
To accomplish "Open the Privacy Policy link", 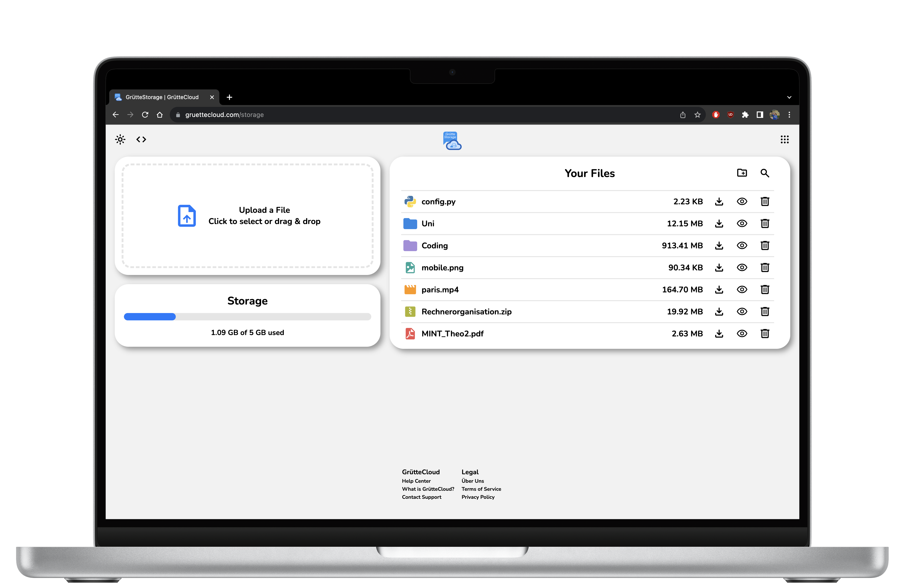I will (x=478, y=497).
